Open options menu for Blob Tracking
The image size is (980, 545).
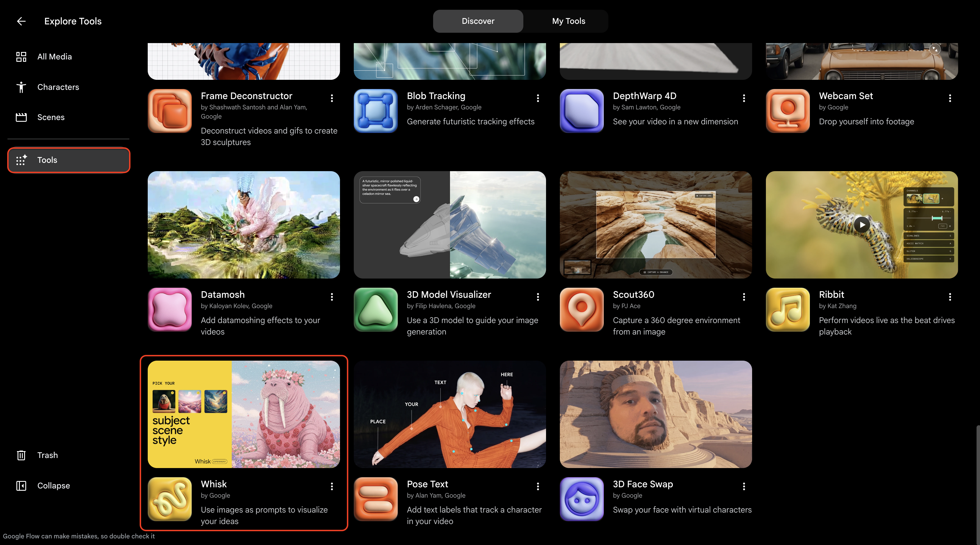point(538,98)
